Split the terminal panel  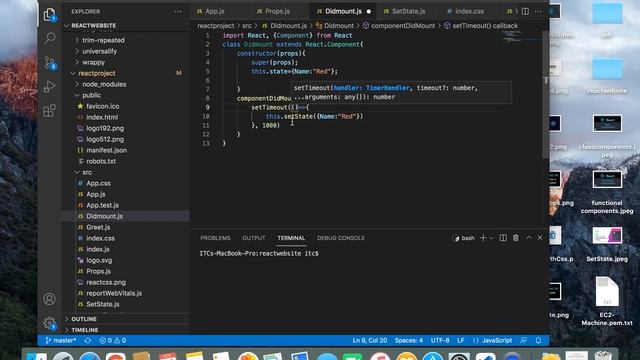[503, 238]
